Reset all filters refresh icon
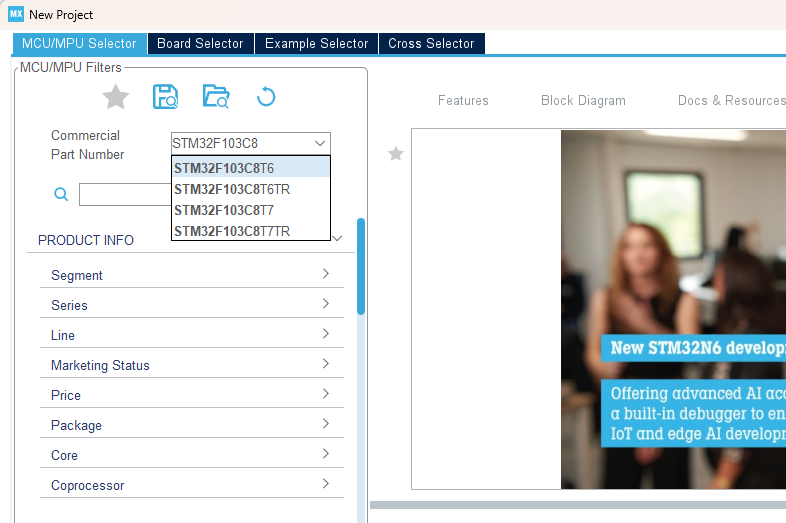The width and height of the screenshot is (786, 523). tap(266, 97)
